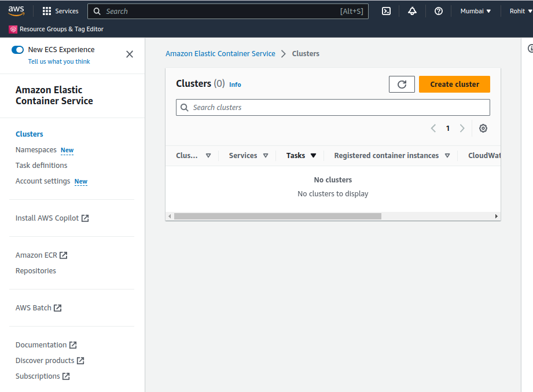Close the ECS side navigation panel
Screen dimensions: 533x392
(130, 54)
